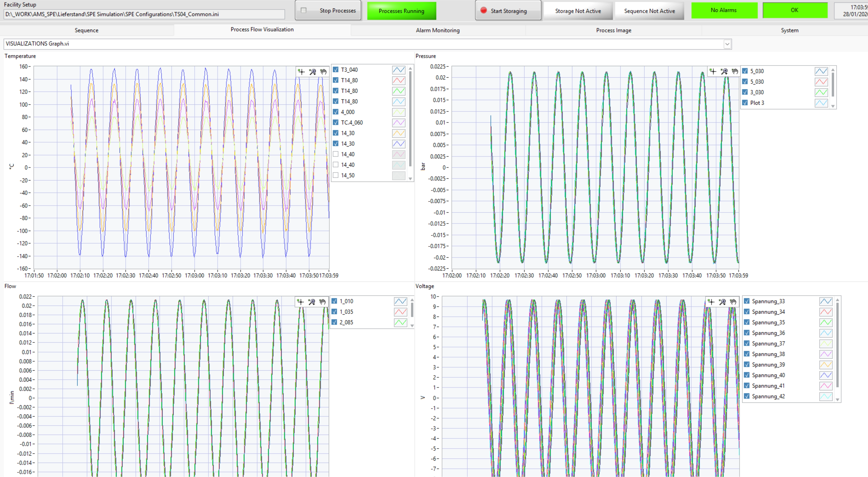Select the Temperature graph zoom tool
The image size is (868, 477).
pos(312,72)
